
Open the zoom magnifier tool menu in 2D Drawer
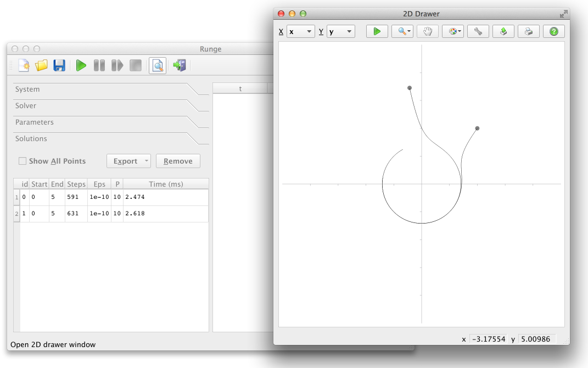[x=402, y=31]
